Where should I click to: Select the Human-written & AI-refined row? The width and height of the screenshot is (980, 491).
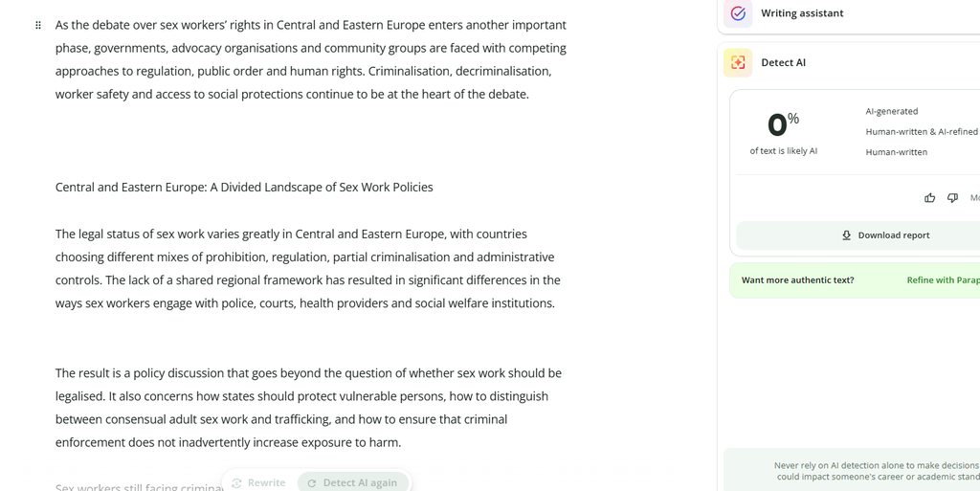(922, 132)
